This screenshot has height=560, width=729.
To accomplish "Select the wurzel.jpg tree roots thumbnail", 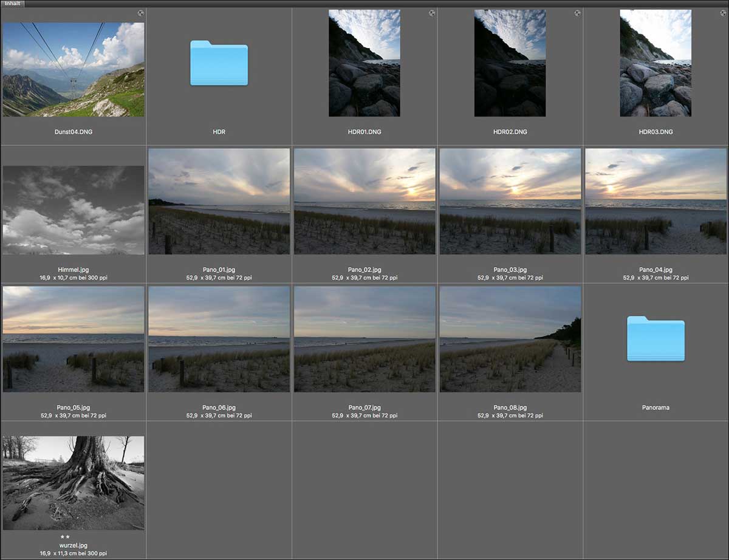I will point(73,482).
